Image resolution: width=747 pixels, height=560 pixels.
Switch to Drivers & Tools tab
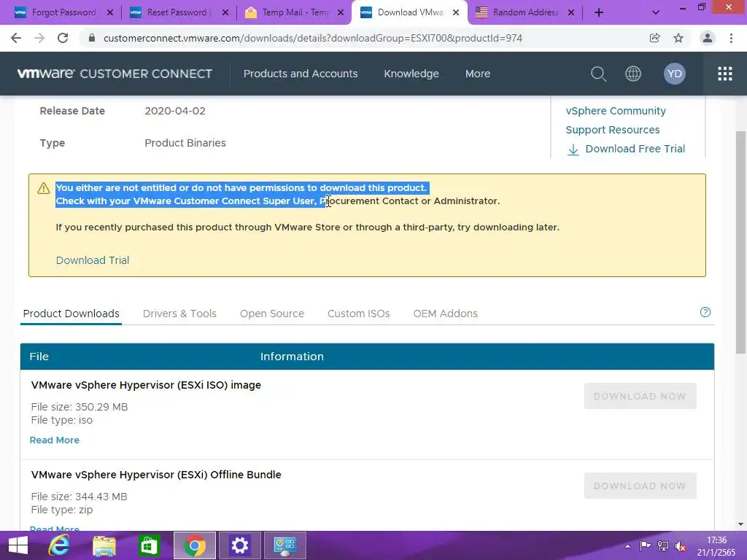[179, 314]
